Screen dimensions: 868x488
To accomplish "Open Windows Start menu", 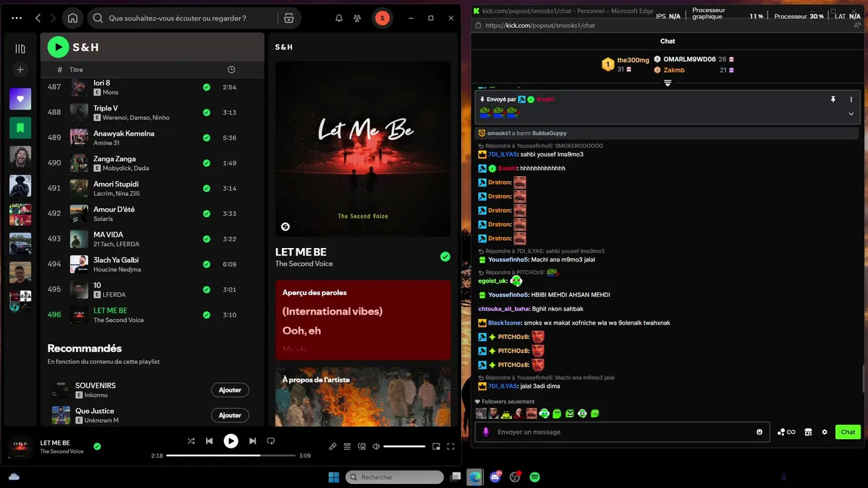I will pyautogui.click(x=334, y=477).
